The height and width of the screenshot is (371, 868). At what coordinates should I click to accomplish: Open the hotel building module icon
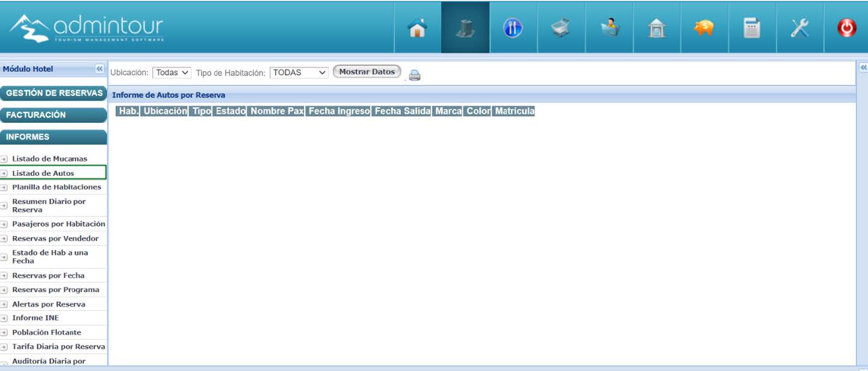click(465, 28)
